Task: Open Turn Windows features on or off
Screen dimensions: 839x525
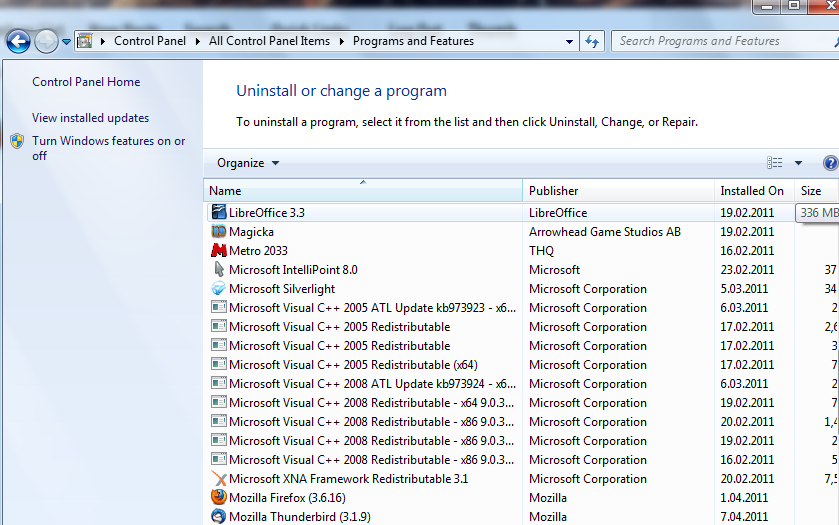Action: 109,148
